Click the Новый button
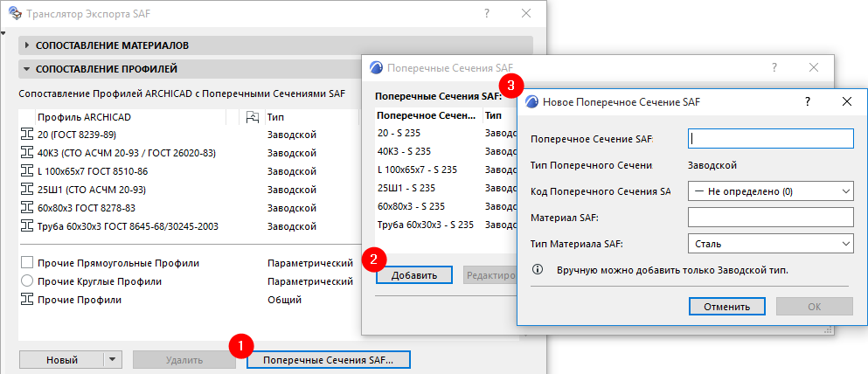Viewport: 868px width, 374px height. point(61,360)
